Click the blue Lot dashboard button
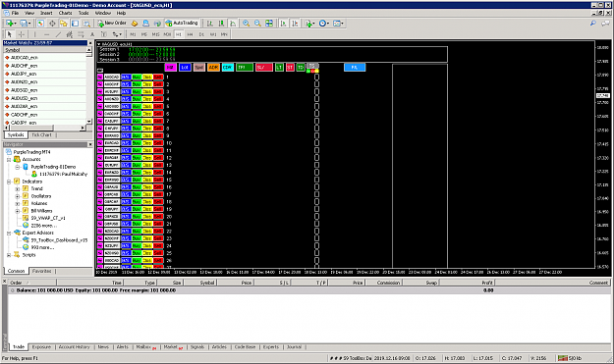This screenshot has width=614, height=364. (185, 68)
